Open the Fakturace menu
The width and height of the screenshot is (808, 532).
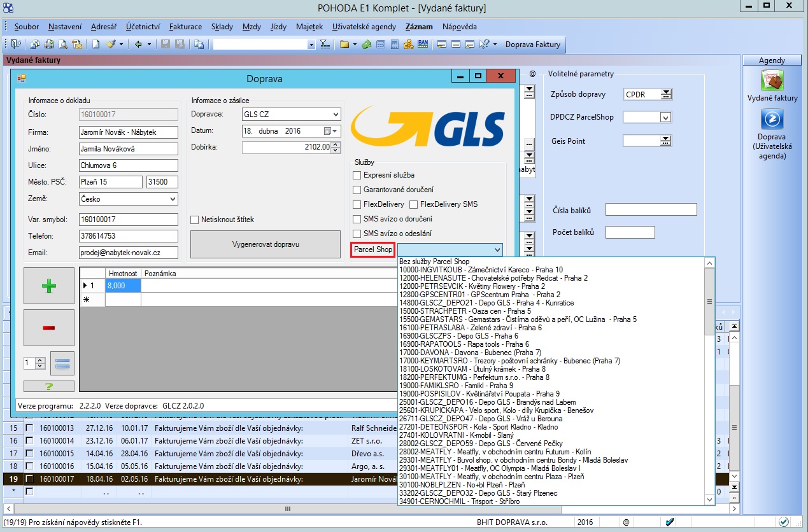[186, 27]
